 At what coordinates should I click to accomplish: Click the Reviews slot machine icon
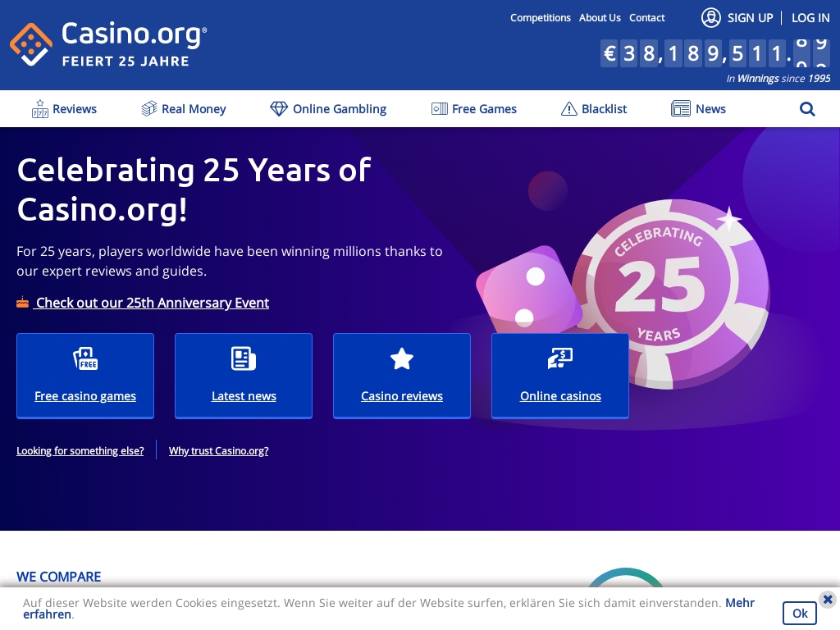[40, 109]
